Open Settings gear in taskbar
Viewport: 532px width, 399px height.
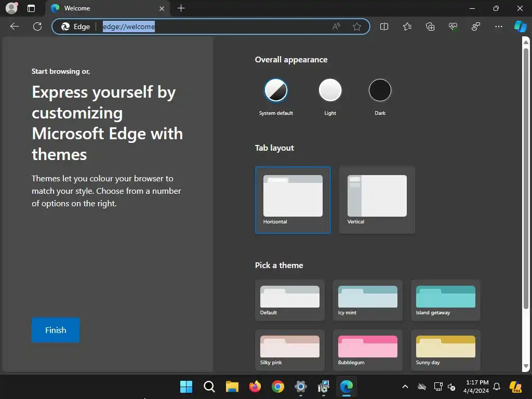click(301, 387)
